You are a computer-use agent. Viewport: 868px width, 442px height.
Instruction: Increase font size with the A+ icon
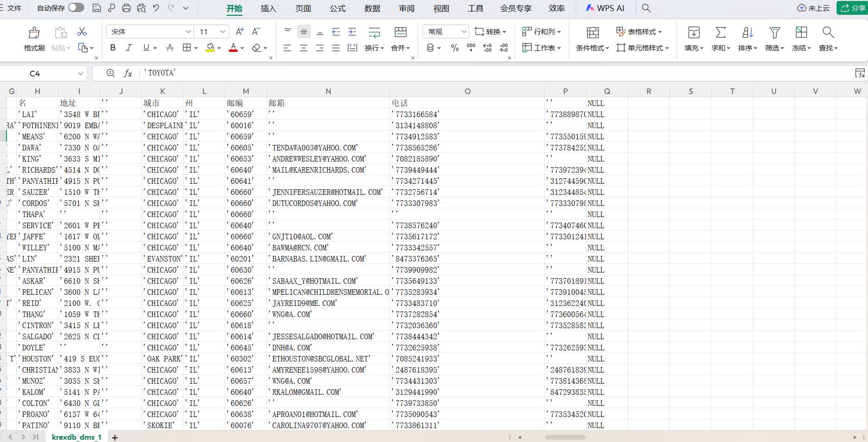(240, 31)
